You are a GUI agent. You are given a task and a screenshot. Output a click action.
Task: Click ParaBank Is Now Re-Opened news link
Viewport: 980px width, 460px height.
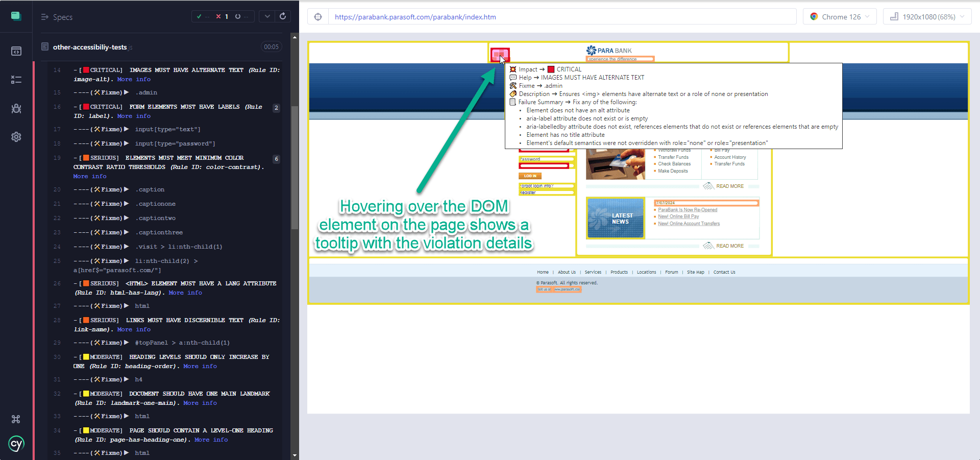pos(688,210)
